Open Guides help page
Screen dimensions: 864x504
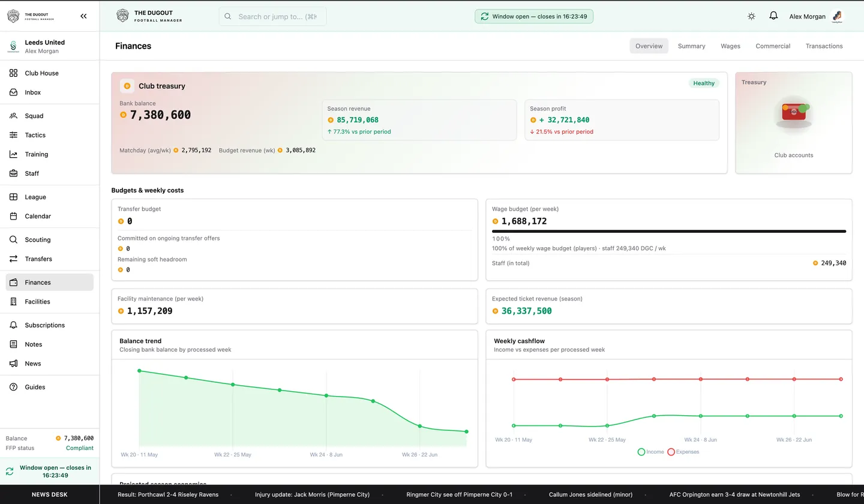(50, 387)
